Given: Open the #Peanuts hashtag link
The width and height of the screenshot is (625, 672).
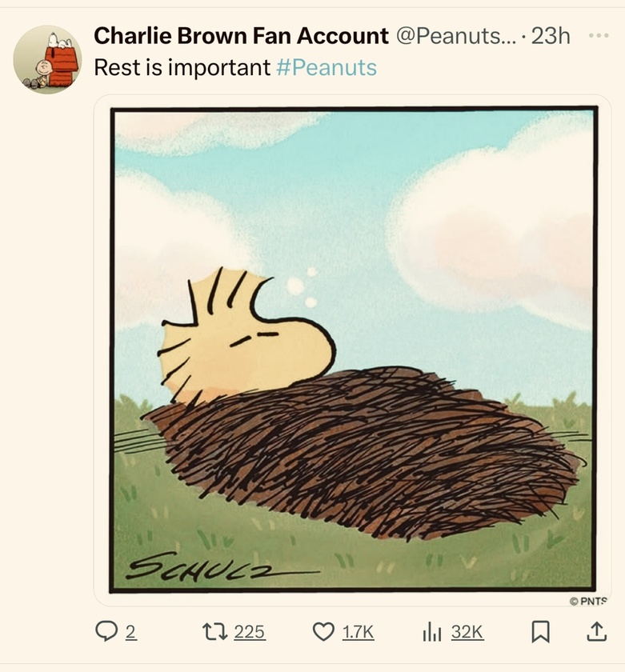Looking at the screenshot, I should [327, 67].
